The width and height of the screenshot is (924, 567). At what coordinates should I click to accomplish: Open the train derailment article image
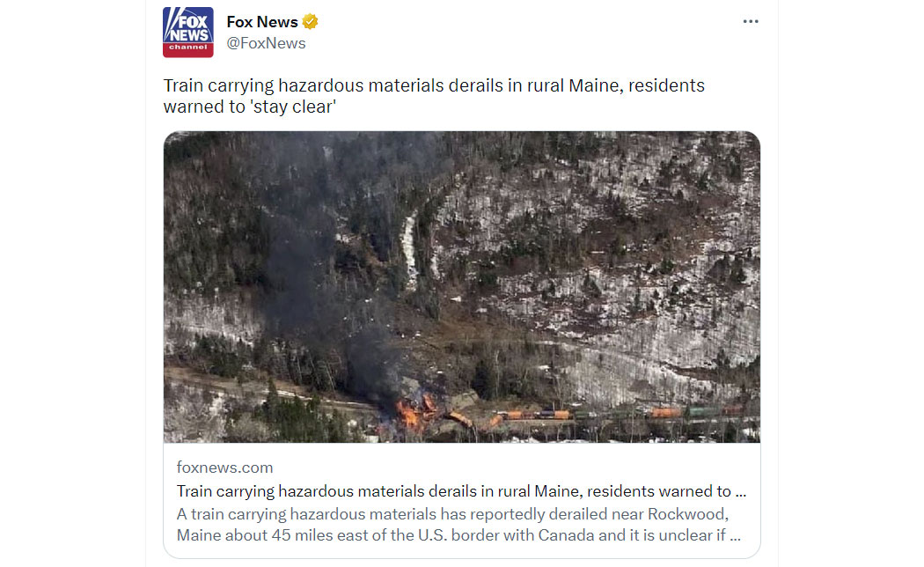(x=461, y=286)
